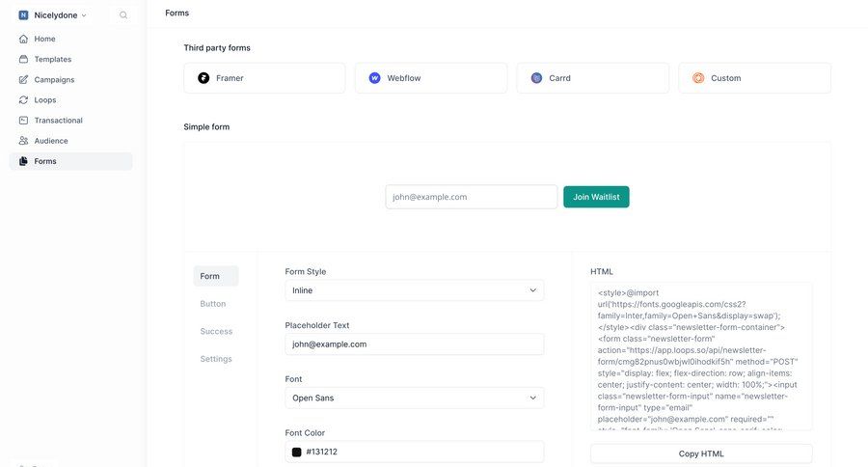Click the search magnifier icon in sidebar
868x467 pixels.
tap(123, 15)
